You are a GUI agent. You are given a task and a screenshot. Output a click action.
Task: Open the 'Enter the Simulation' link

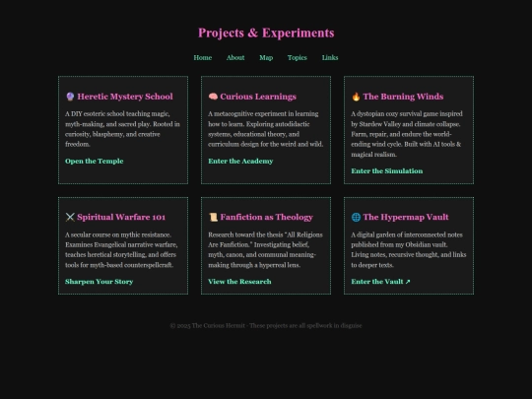[387, 171]
